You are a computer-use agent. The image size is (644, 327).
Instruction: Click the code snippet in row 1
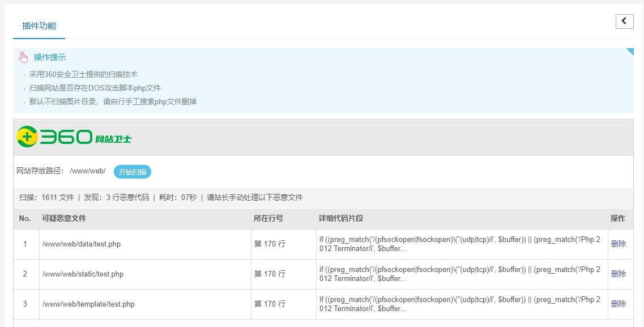click(x=459, y=244)
